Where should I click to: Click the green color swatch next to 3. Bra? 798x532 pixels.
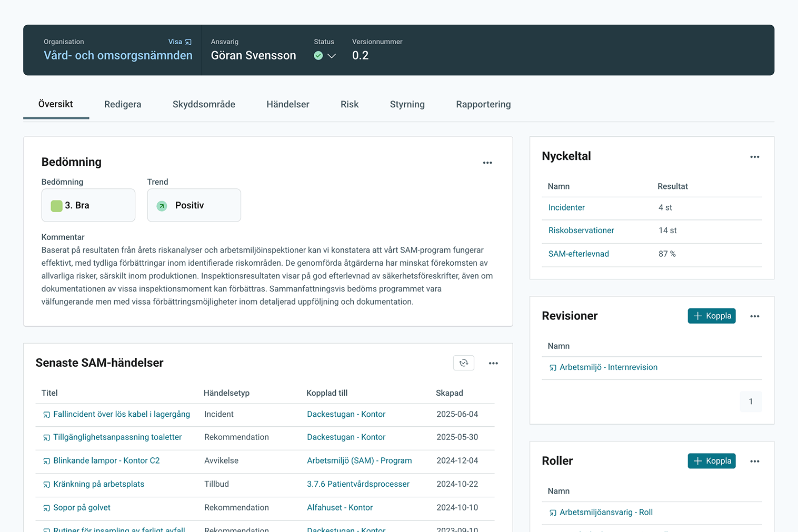click(56, 206)
